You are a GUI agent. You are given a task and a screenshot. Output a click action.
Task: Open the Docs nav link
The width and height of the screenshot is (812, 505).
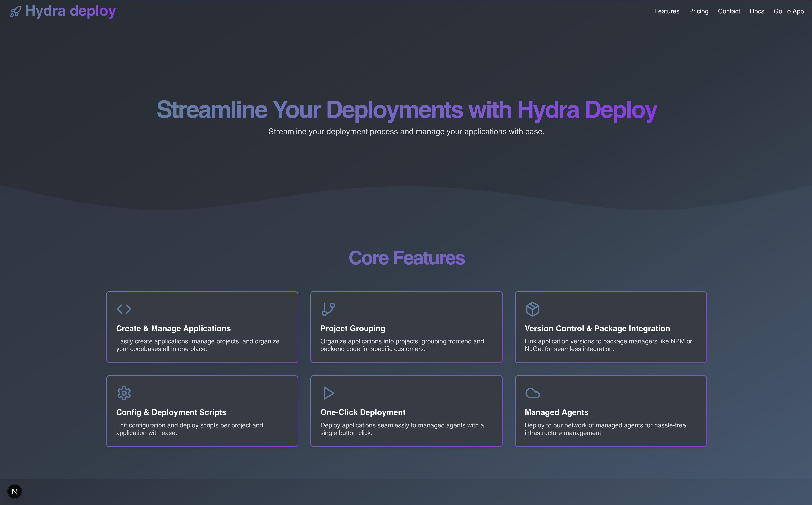757,11
